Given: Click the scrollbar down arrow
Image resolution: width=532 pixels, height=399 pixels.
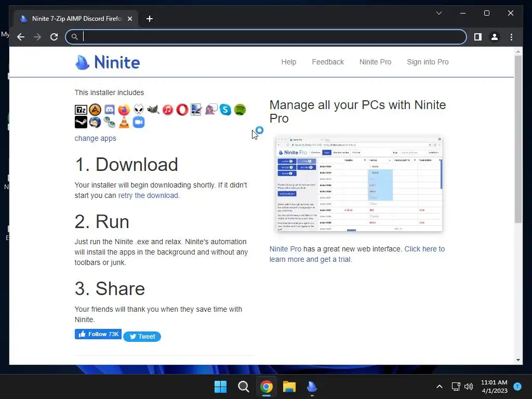Looking at the screenshot, I should pos(518,360).
